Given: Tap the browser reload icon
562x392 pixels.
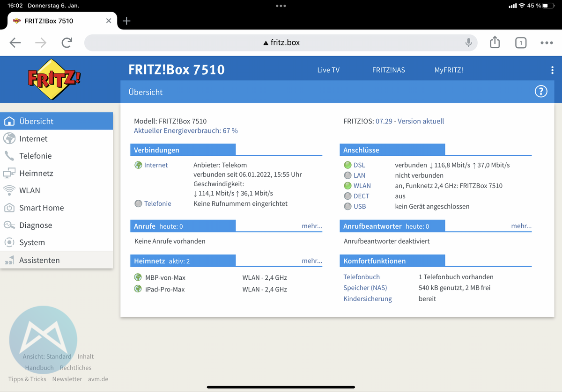Looking at the screenshot, I should coord(67,43).
